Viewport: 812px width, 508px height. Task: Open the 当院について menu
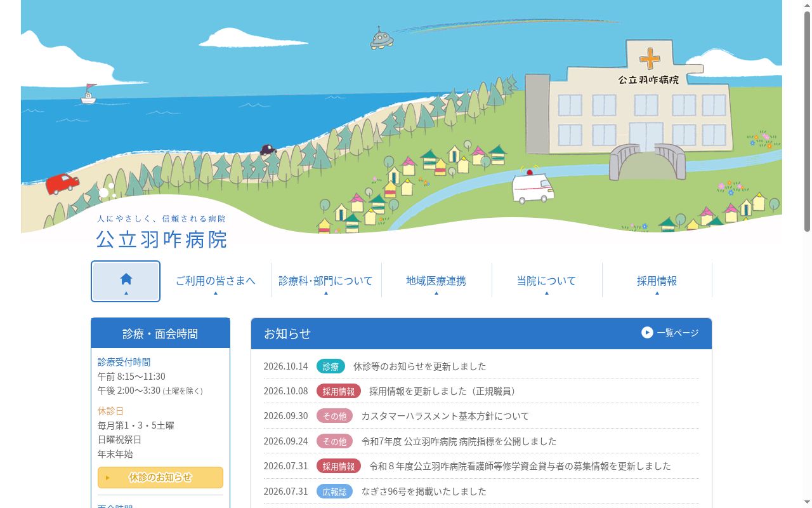coord(547,281)
